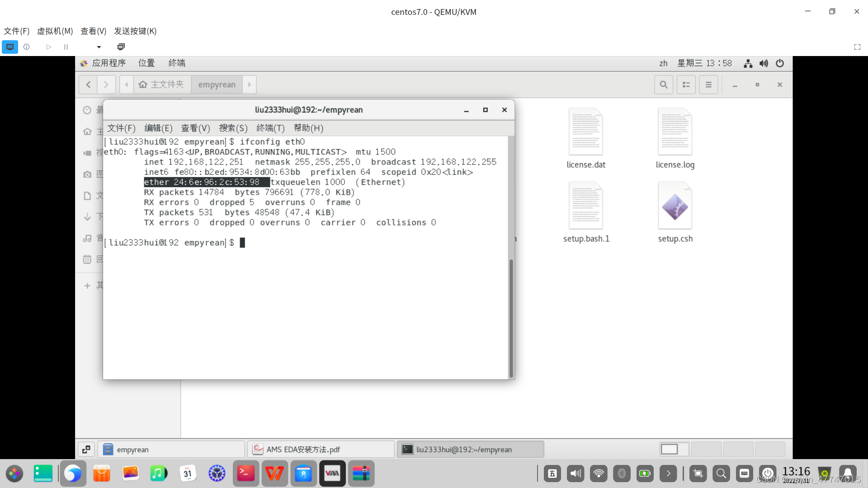Image resolution: width=868 pixels, height=488 pixels.
Task: Click the empyrean path breadcrumb button
Action: [x=217, y=84]
